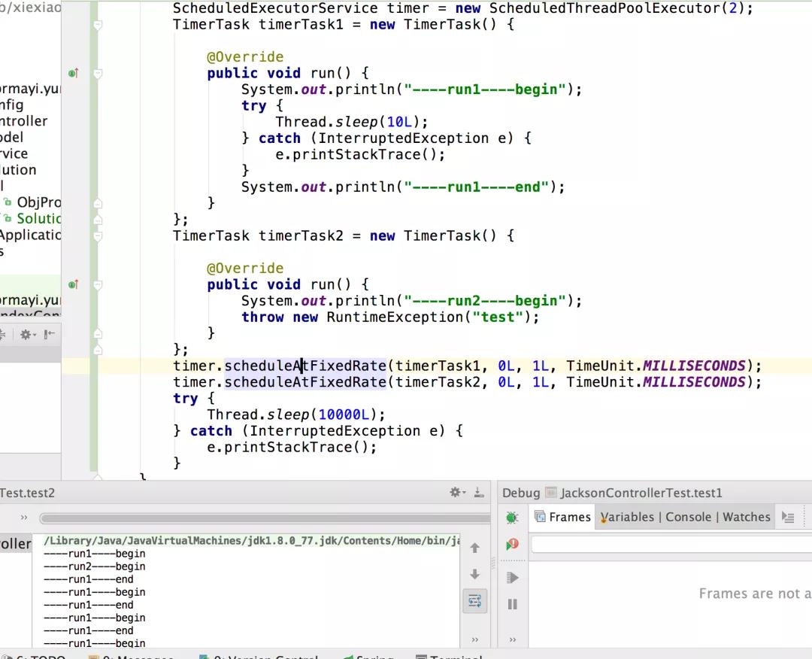Select the ObjPro class in project tree
Image resolution: width=812 pixels, height=659 pixels.
coord(39,202)
